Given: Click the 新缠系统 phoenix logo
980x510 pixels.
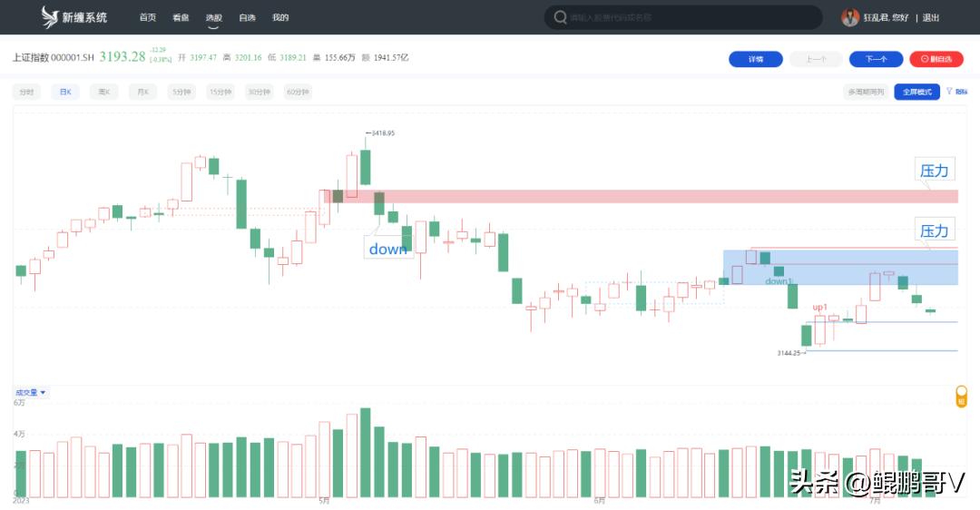Looking at the screenshot, I should [x=50, y=16].
